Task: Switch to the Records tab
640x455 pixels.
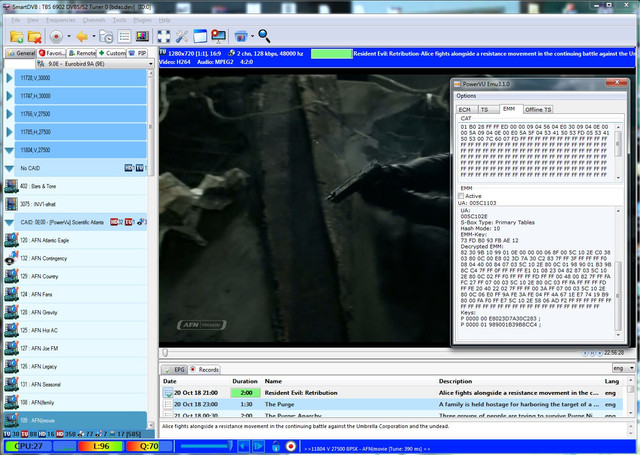Action: point(204,370)
